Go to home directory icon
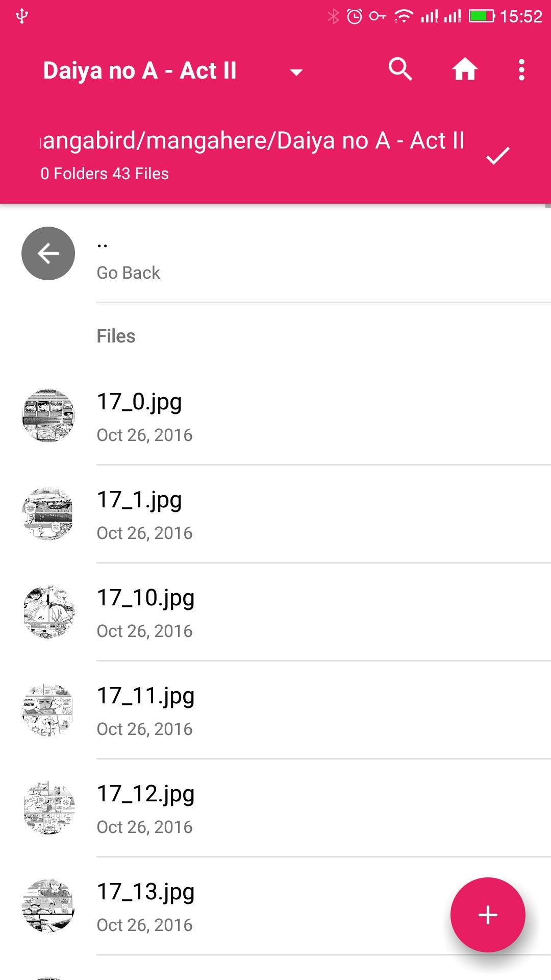Screen dimensions: 551x980 coord(464,69)
